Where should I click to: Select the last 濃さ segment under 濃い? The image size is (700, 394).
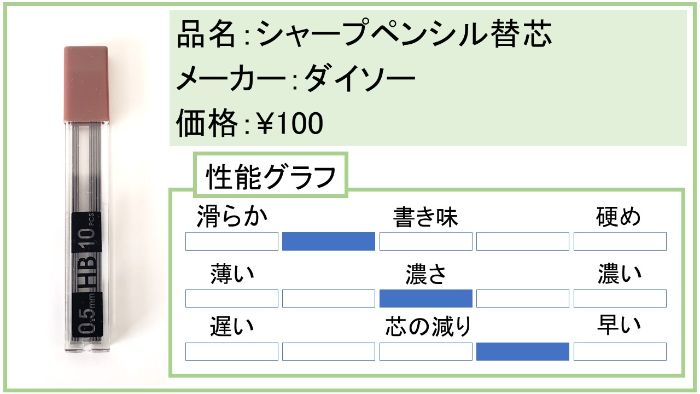click(620, 299)
